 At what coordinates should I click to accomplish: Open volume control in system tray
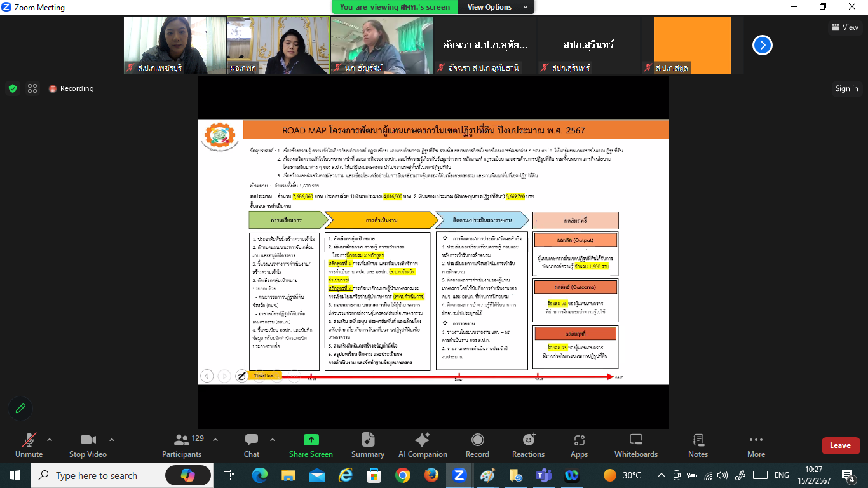[x=724, y=475]
